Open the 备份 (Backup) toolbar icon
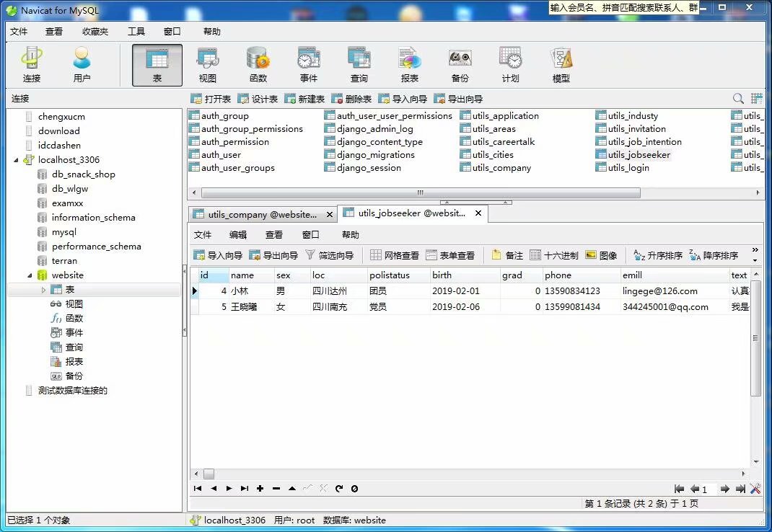 (460, 64)
